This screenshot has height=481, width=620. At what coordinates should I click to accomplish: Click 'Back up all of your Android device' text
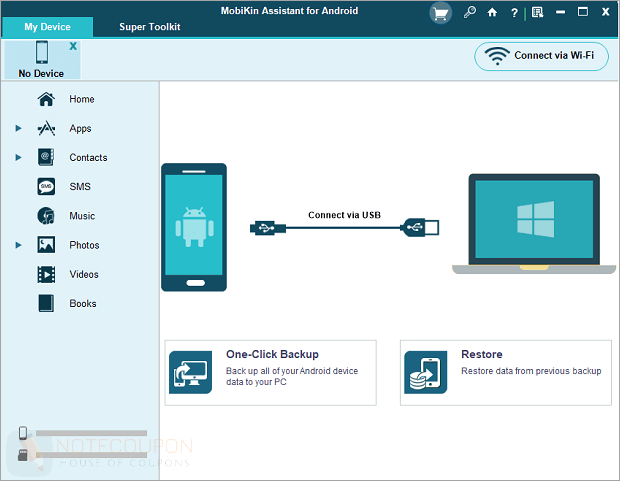292,371
